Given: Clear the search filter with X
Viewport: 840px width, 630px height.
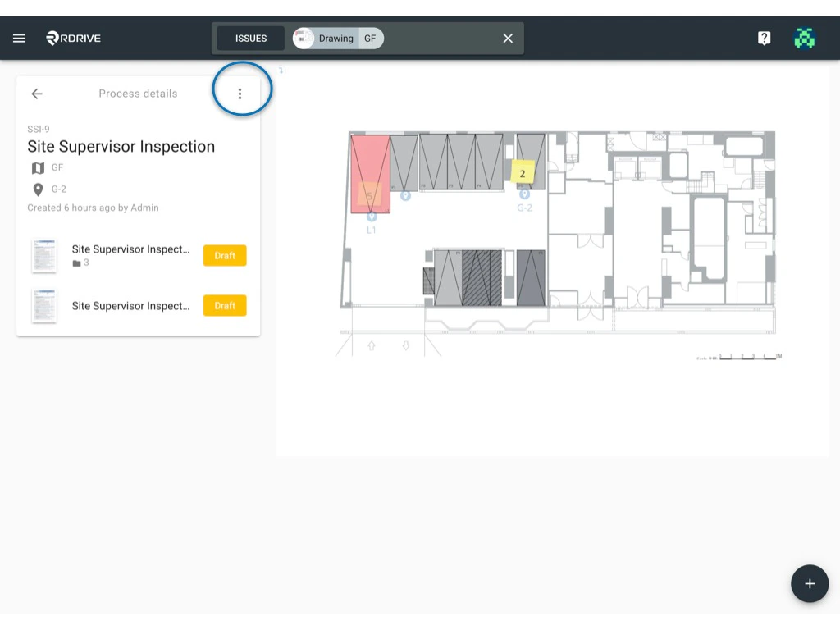Looking at the screenshot, I should [x=508, y=39].
